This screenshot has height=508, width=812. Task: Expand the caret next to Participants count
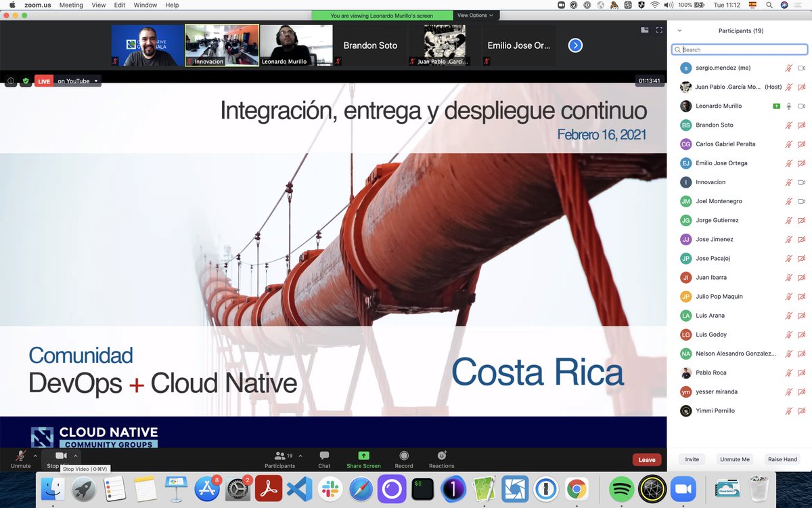(300, 456)
